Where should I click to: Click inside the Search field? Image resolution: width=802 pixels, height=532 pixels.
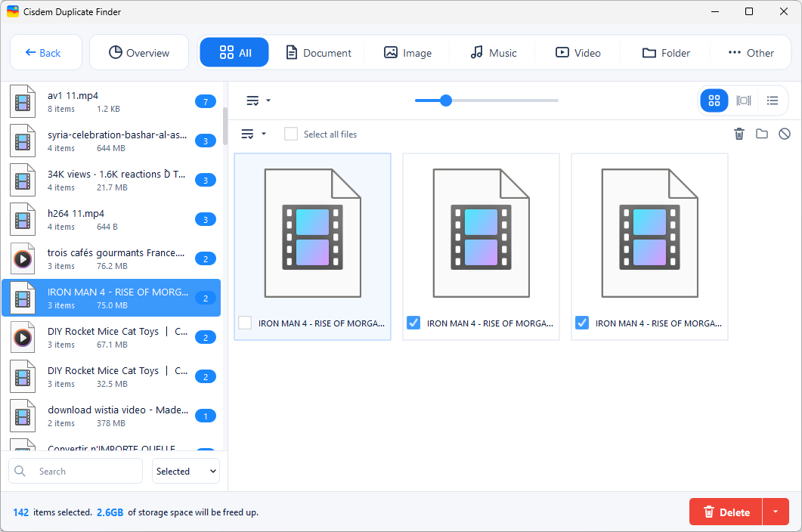click(76, 471)
